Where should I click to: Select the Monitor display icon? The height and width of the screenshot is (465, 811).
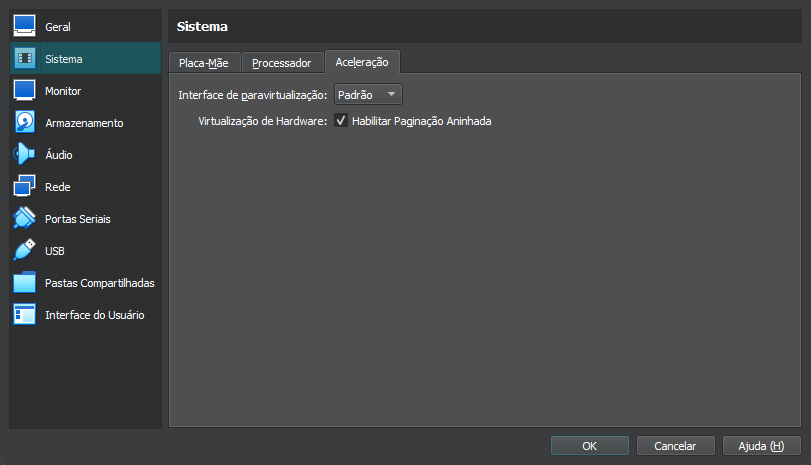(25, 91)
